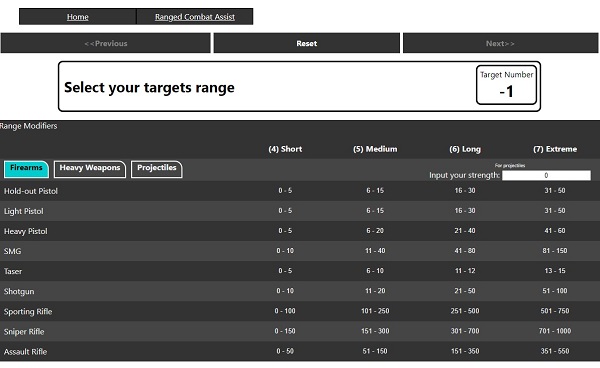
Task: Select Sporting Rifle short range 0 - 100
Action: [285, 311]
